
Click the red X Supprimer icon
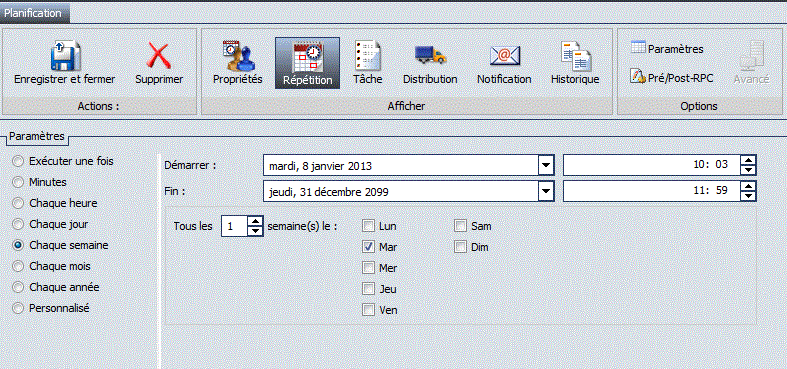(x=159, y=55)
